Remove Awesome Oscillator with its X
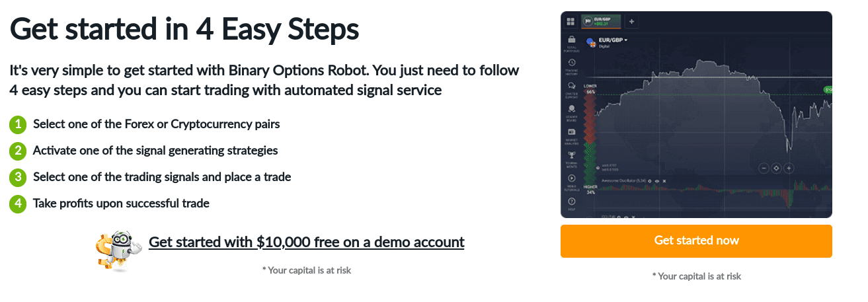Screen dimensions: 868x302 664,180
